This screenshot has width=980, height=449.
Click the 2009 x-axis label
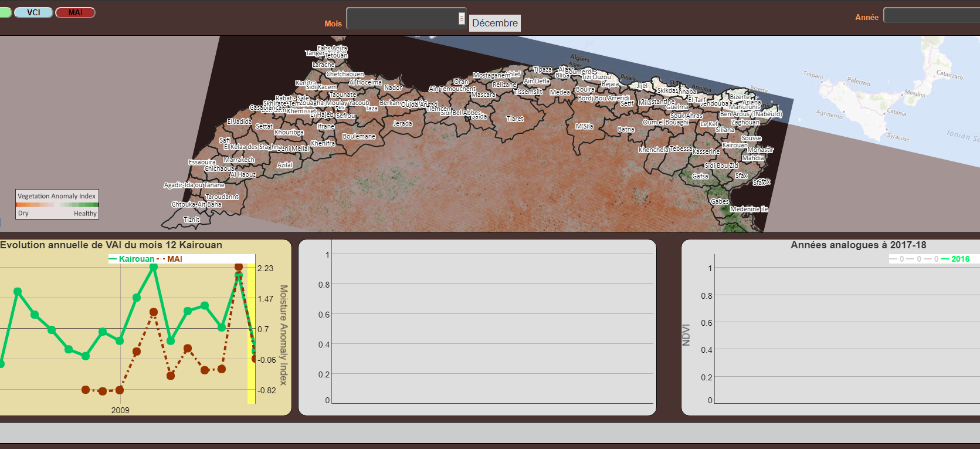(120, 410)
